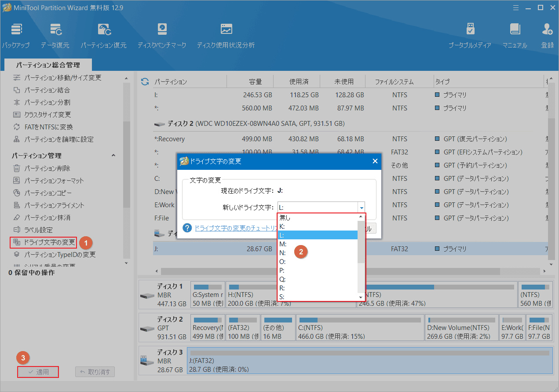Select パーティションTypeIDの変更 in the sidebar

point(54,255)
